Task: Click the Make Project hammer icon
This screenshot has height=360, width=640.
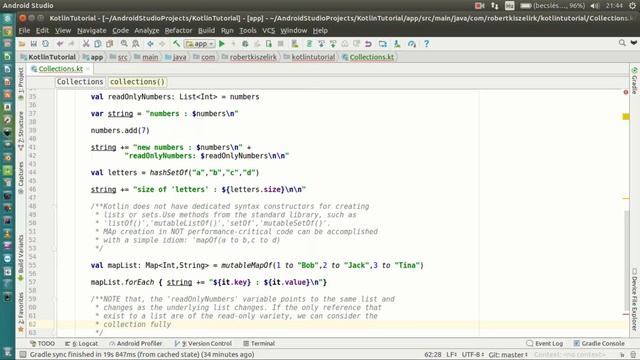Action: [x=176, y=44]
